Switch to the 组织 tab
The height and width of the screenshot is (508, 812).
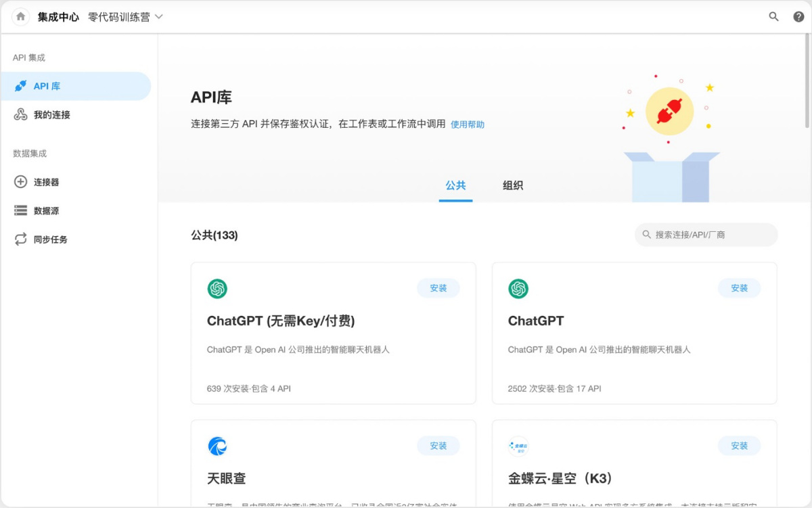pyautogui.click(x=513, y=185)
